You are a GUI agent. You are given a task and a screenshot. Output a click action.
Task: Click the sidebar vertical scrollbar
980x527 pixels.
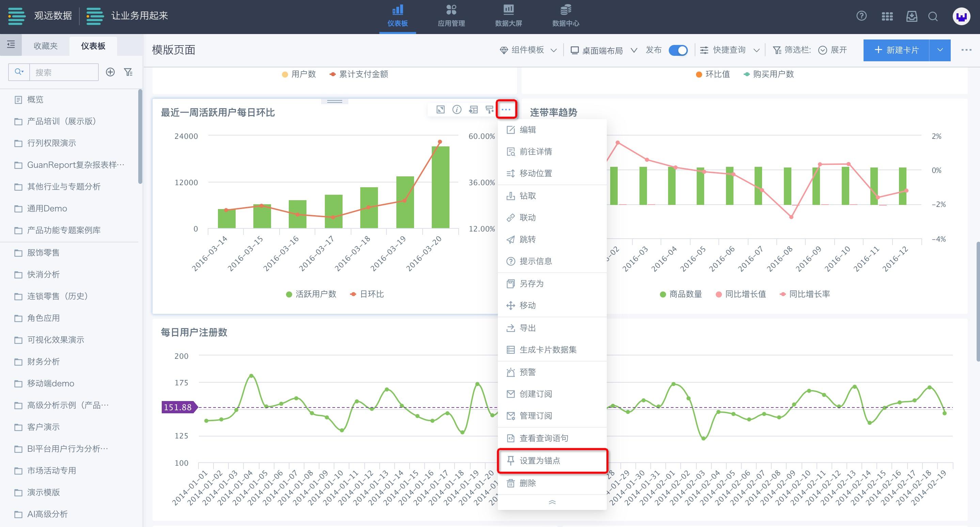[140, 137]
